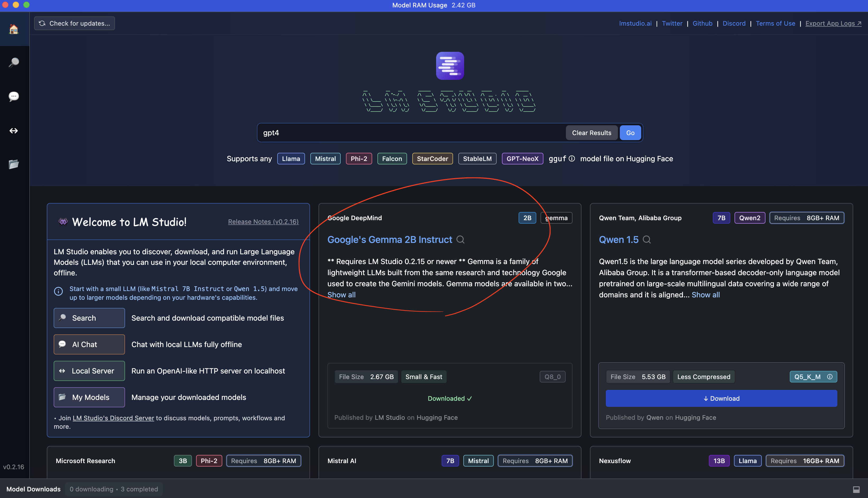This screenshot has height=498, width=868.
Task: Click File Size 5.53 GB label
Action: (638, 377)
